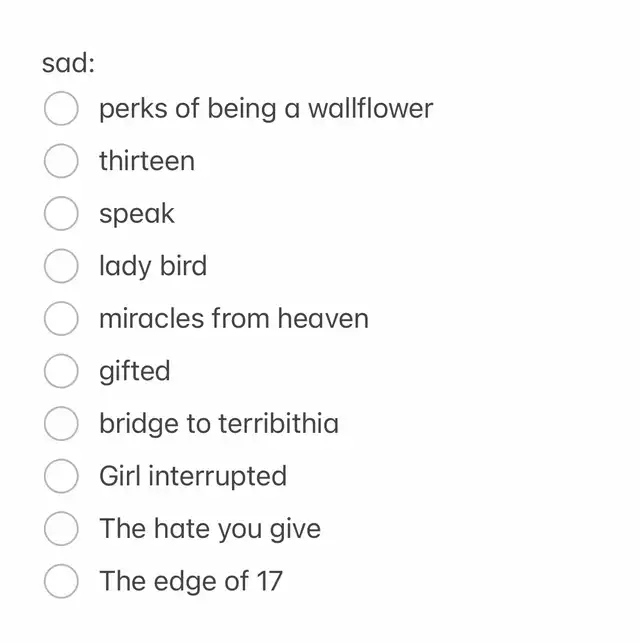The image size is (640, 643).
Task: Click on the "thirteen" text label
Action: 146,161
